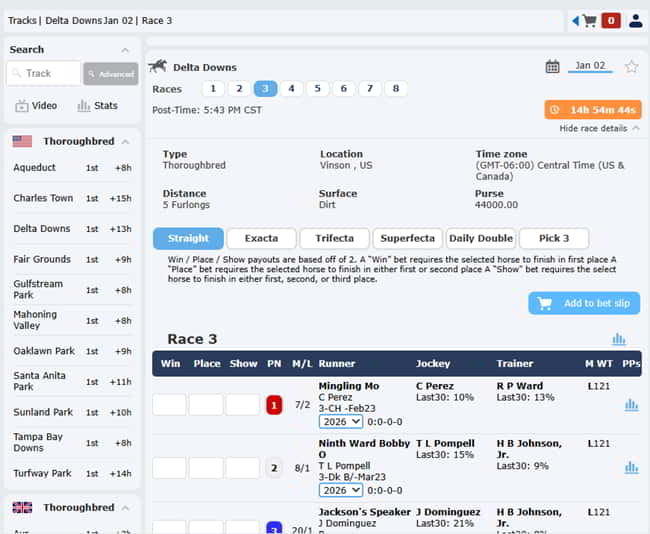Click Win field for Mingling Mo
The image size is (650, 534).
point(169,405)
